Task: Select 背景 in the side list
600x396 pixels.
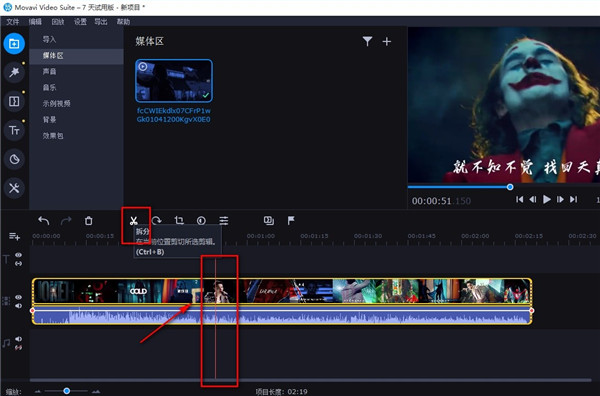Action: click(76, 120)
